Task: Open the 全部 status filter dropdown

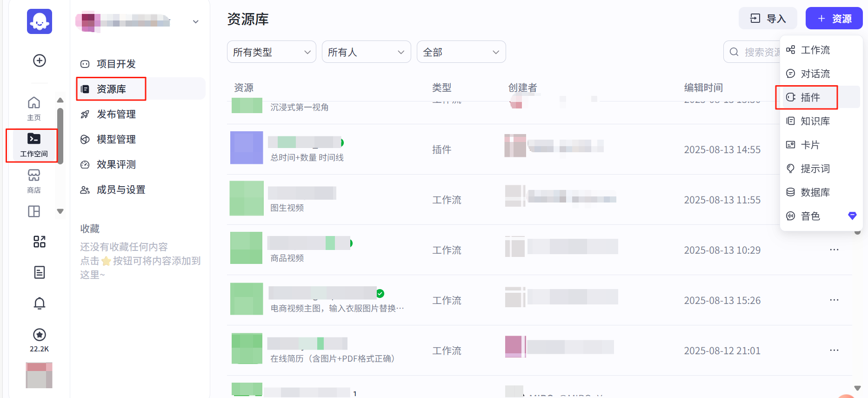Action: point(461,52)
